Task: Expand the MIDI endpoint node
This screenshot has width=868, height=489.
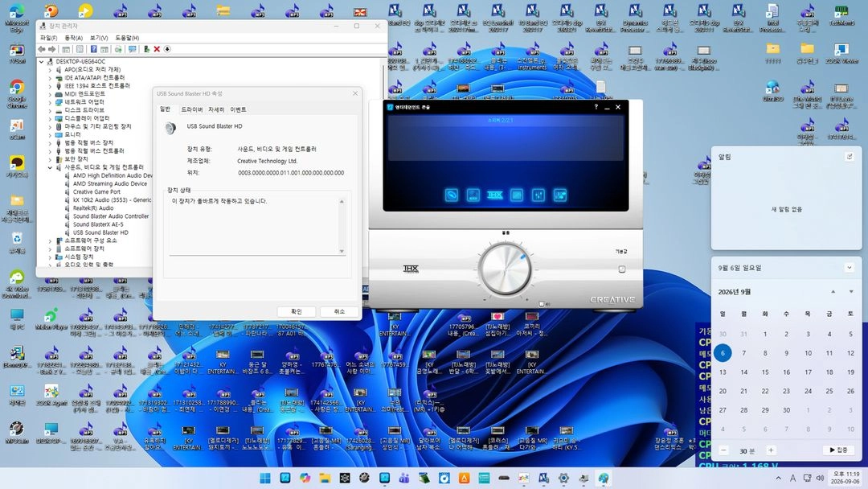Action: click(x=50, y=94)
